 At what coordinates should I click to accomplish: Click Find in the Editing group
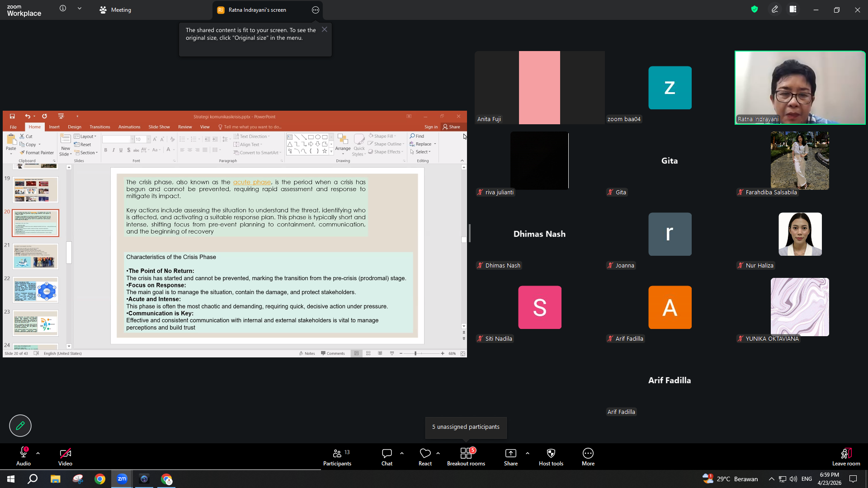click(x=417, y=136)
